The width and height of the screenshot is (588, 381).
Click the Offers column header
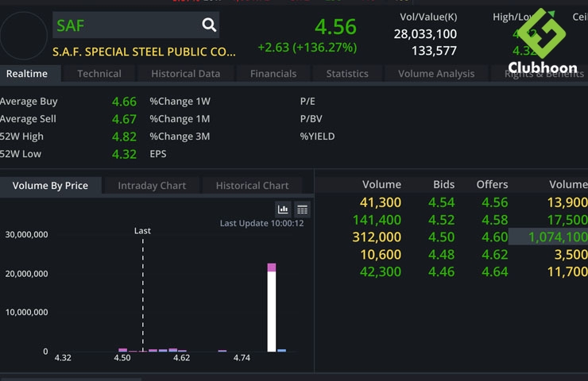click(x=492, y=184)
